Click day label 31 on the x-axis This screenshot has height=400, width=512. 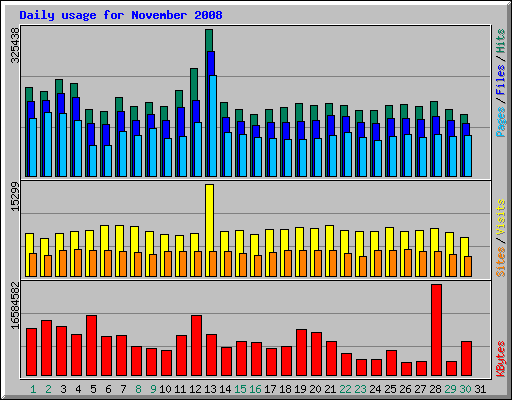[480, 389]
